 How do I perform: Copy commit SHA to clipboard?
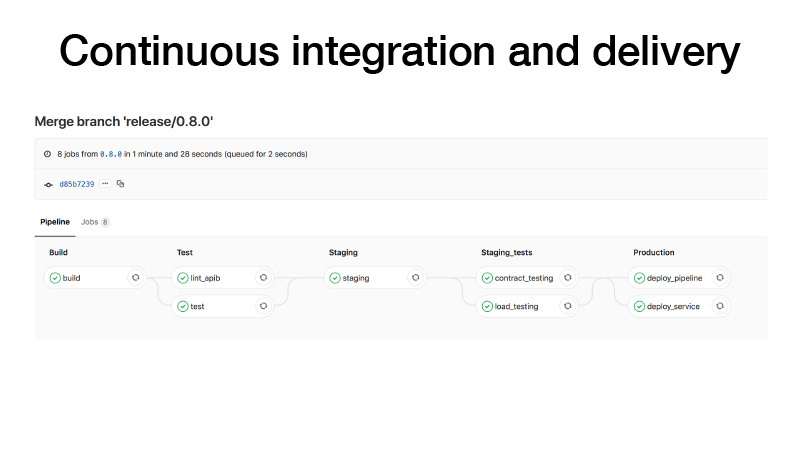(120, 184)
